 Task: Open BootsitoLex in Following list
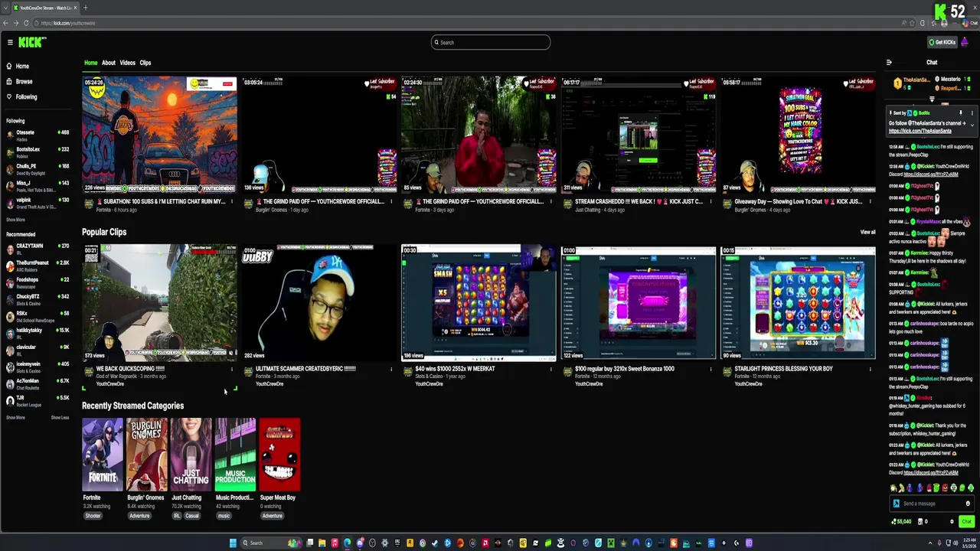(38, 151)
